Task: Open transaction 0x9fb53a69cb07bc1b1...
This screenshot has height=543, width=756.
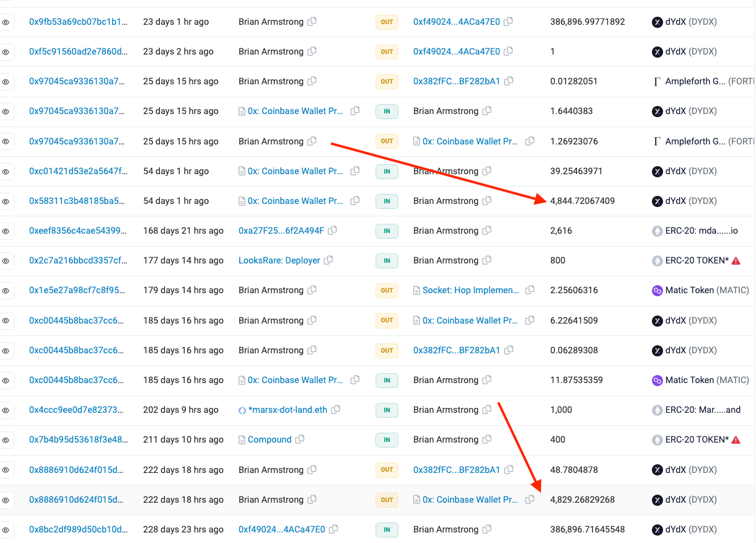Action: (78, 22)
